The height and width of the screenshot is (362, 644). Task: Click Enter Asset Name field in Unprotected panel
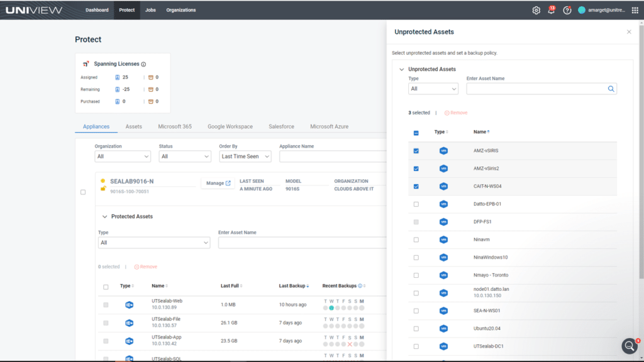[541, 89]
